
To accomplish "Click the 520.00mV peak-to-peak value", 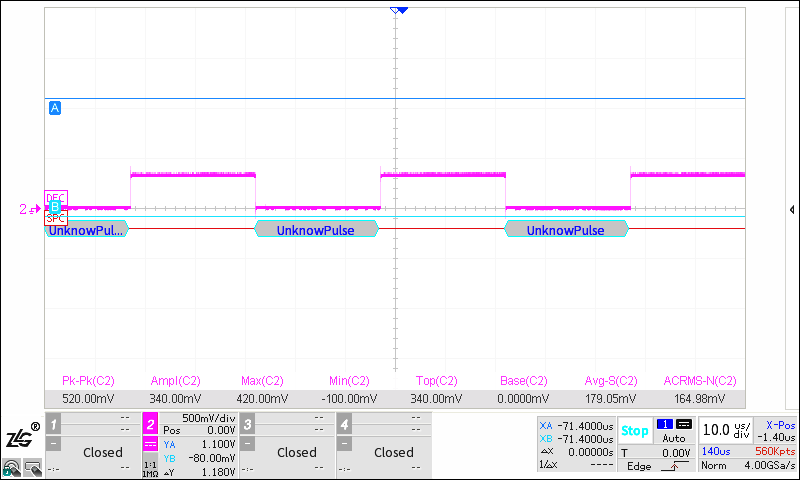I will 88,399.
